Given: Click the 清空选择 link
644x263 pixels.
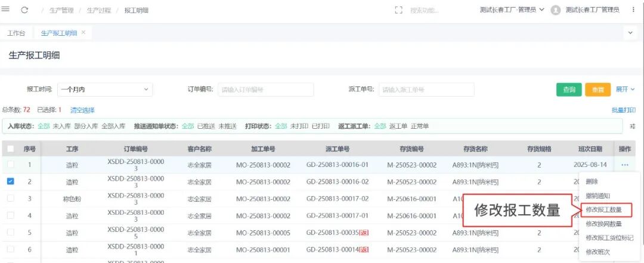Looking at the screenshot, I should (x=82, y=110).
